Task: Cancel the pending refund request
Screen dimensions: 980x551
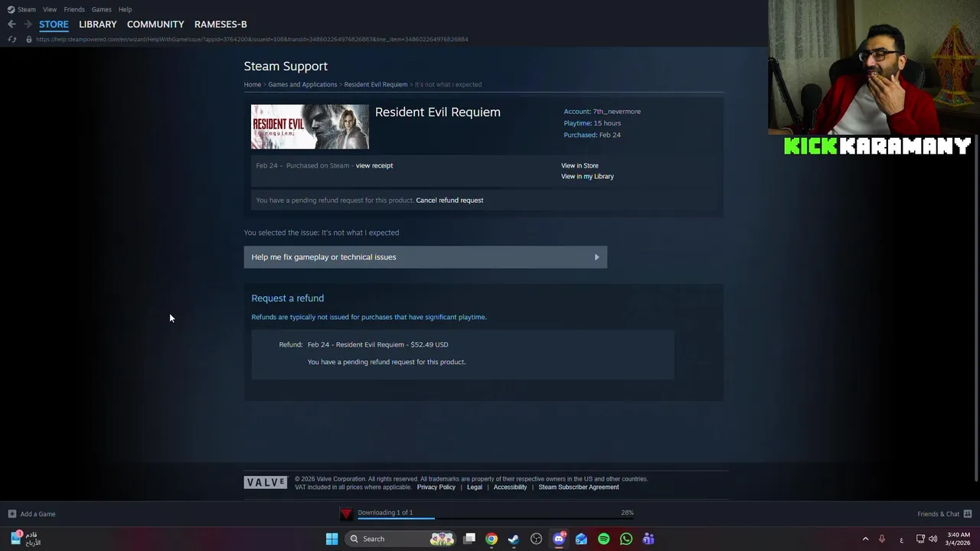Action: [x=449, y=201]
